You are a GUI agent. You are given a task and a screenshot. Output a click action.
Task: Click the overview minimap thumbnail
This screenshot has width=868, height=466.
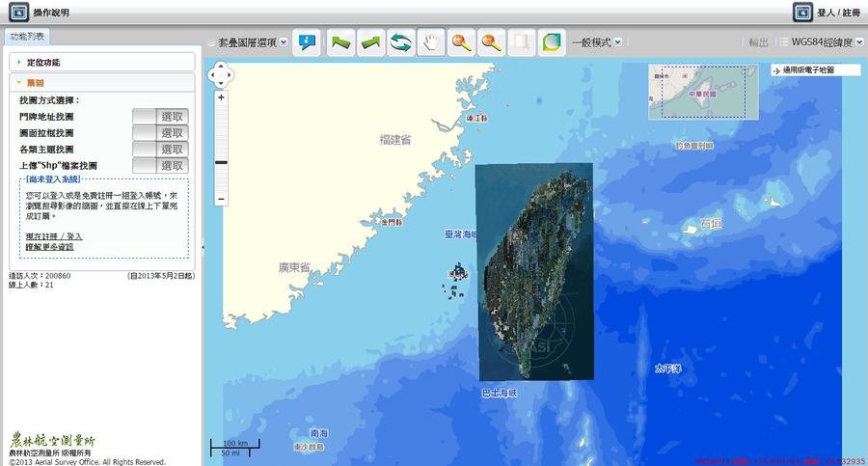(x=703, y=92)
